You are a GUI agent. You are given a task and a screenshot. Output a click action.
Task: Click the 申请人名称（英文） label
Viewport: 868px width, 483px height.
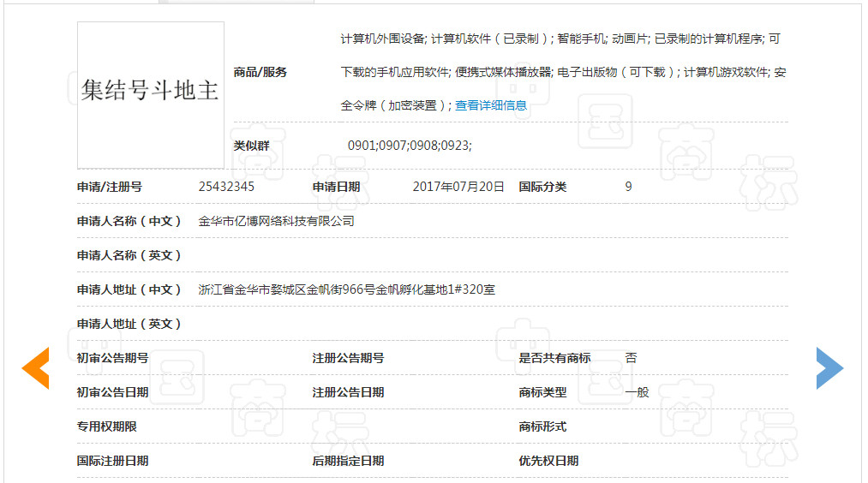pyautogui.click(x=129, y=255)
